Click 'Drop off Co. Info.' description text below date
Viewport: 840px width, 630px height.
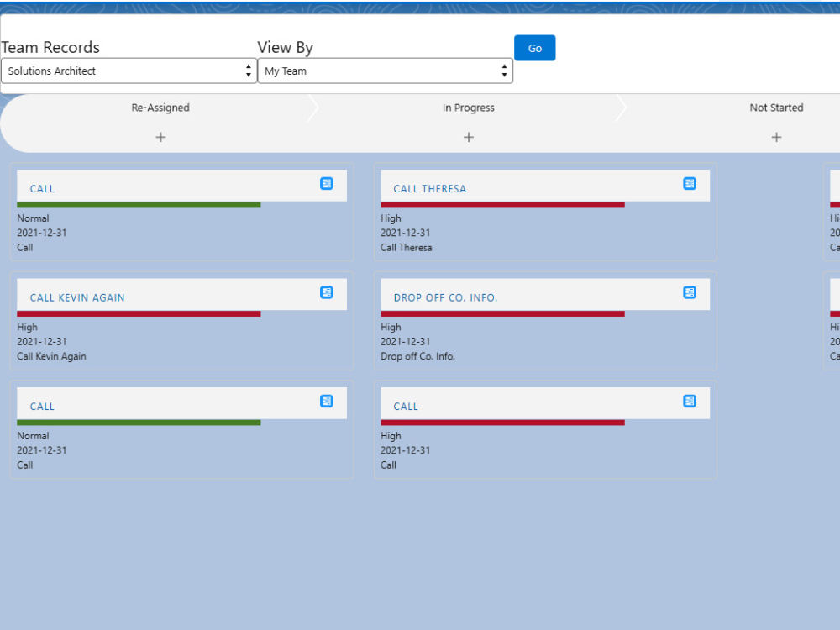pos(417,356)
